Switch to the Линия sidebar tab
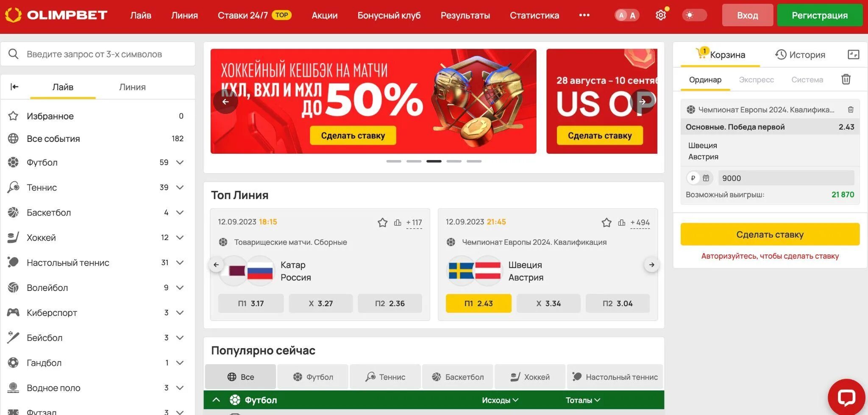The image size is (868, 415). click(132, 87)
